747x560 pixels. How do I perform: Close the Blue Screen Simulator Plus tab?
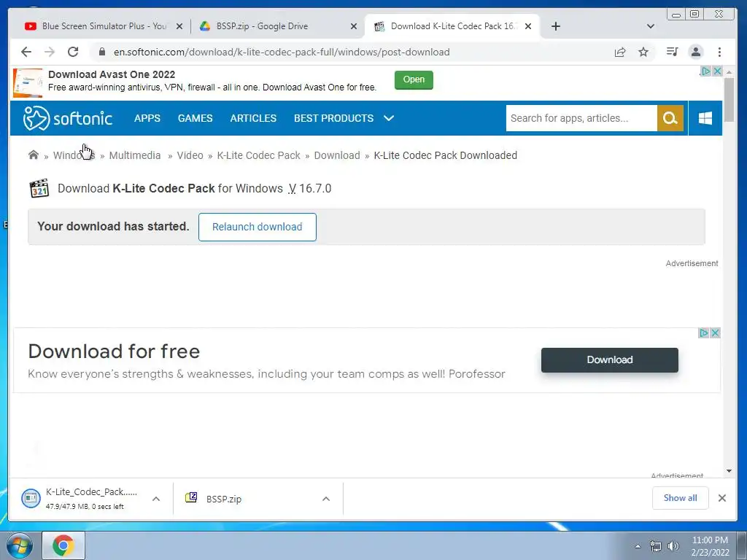pyautogui.click(x=179, y=26)
